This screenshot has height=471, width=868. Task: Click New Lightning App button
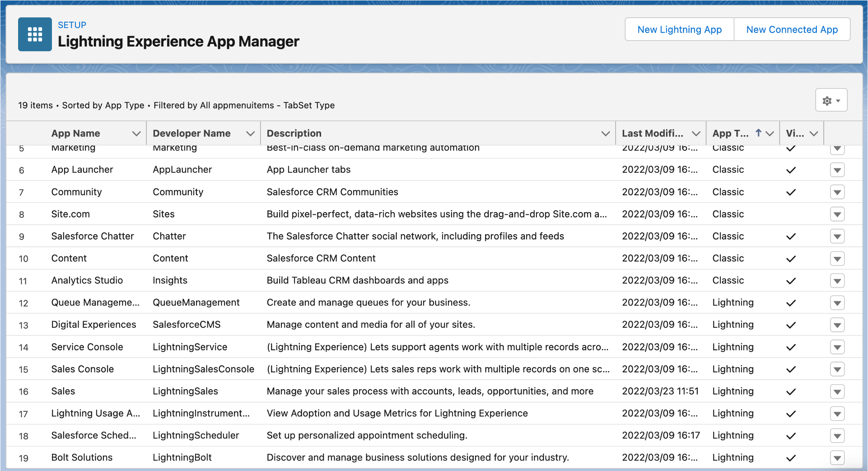coord(679,29)
